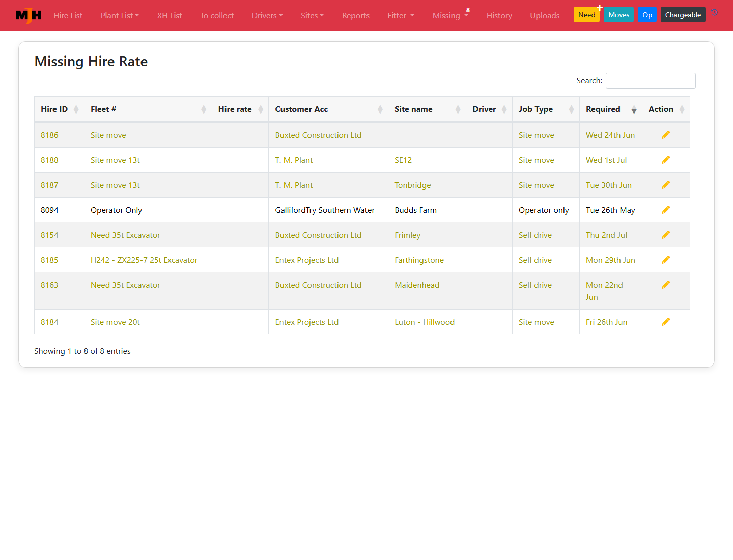
Task: Sort table by Required column
Action: (611, 109)
